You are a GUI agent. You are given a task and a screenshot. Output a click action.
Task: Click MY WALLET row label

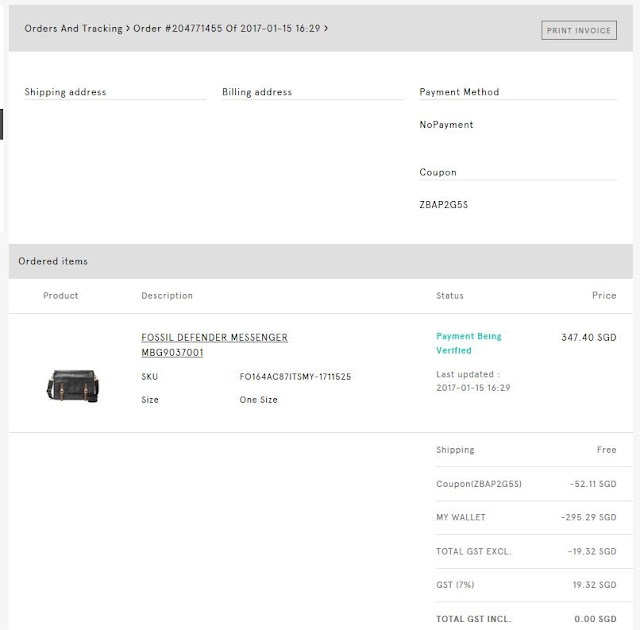coord(461,517)
